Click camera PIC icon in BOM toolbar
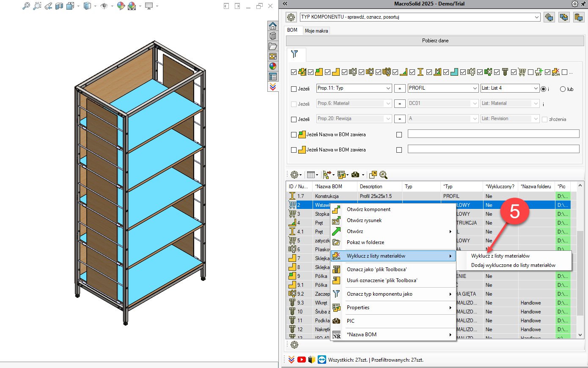Viewport: 588px width, 368px height. [x=355, y=175]
